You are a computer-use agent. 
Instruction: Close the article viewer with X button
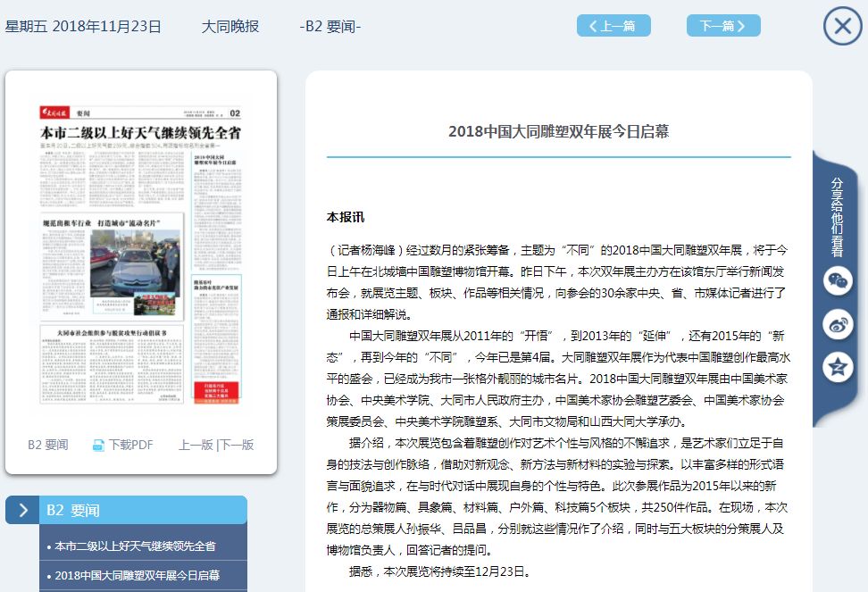pos(842,26)
